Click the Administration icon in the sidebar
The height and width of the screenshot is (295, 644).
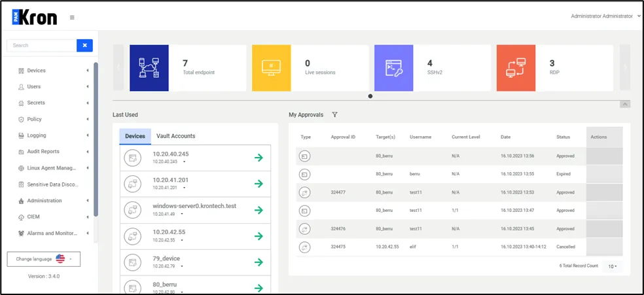point(22,201)
